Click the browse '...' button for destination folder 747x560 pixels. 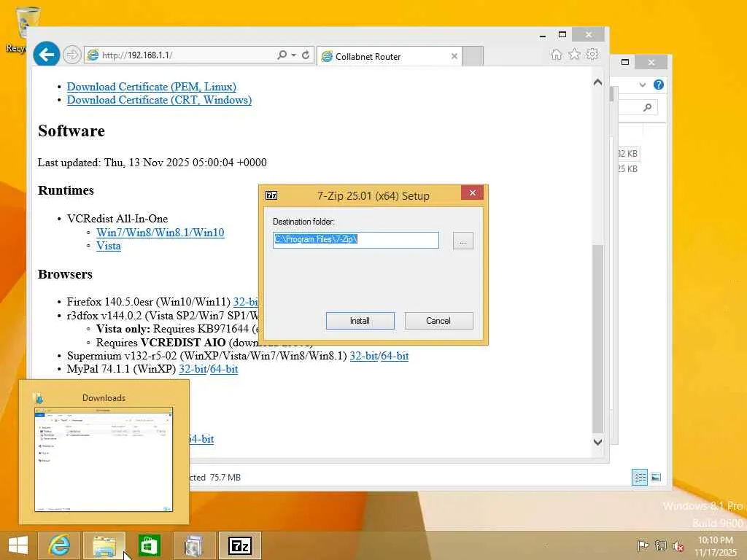pos(462,241)
